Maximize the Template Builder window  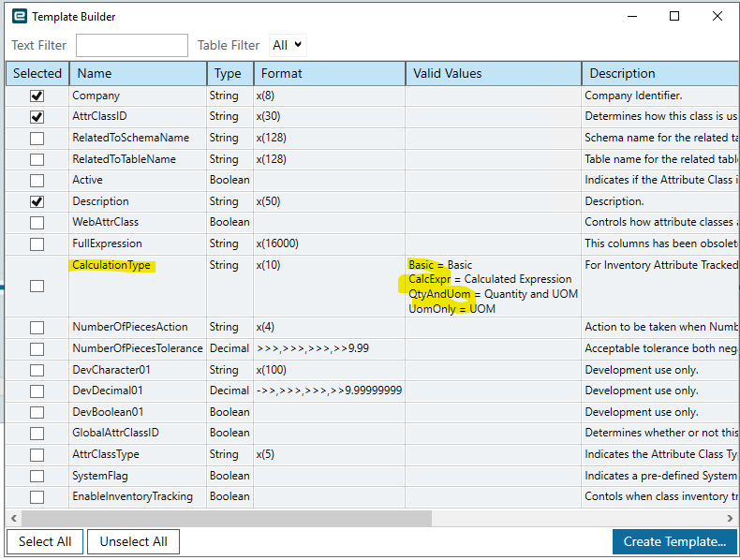pos(674,16)
